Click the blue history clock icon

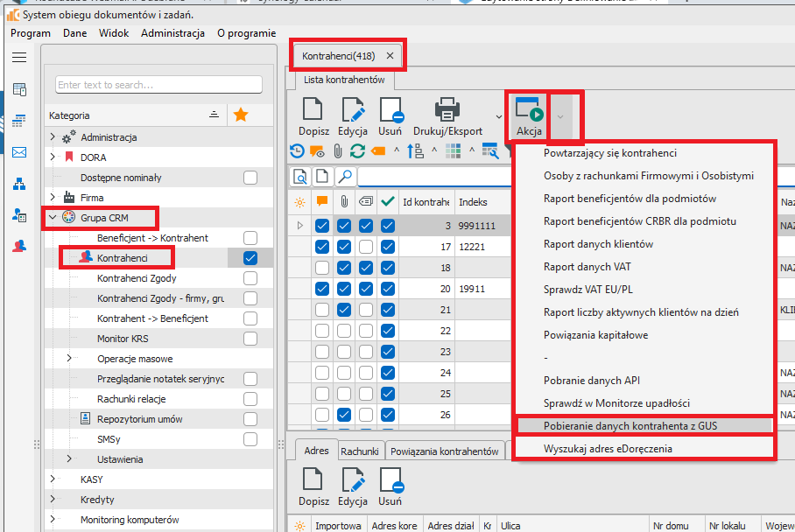coord(297,151)
